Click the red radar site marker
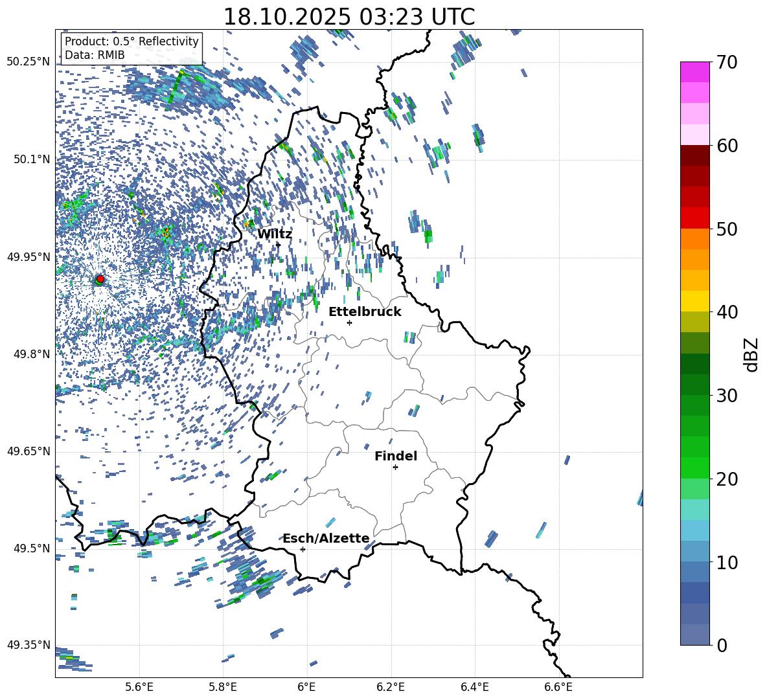Image resolution: width=767 pixels, height=700 pixels. [100, 279]
